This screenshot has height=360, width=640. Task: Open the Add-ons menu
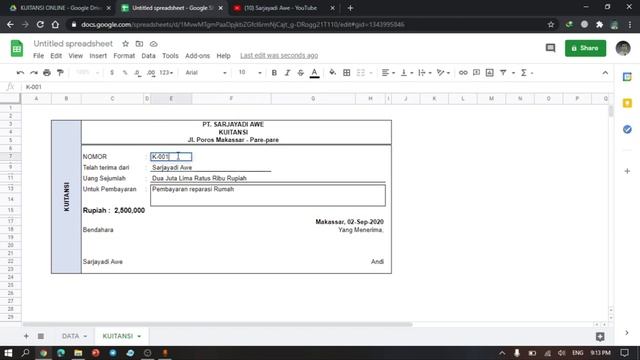198,56
